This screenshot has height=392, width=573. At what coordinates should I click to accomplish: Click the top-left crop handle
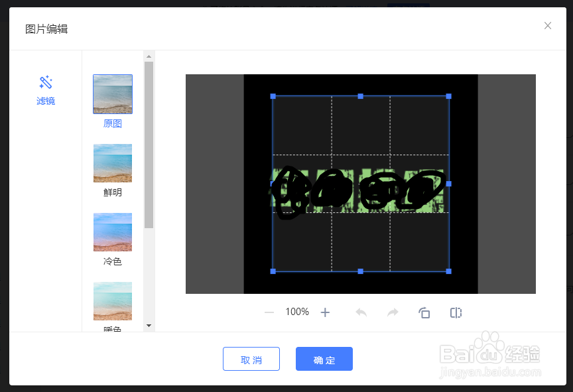pos(273,96)
